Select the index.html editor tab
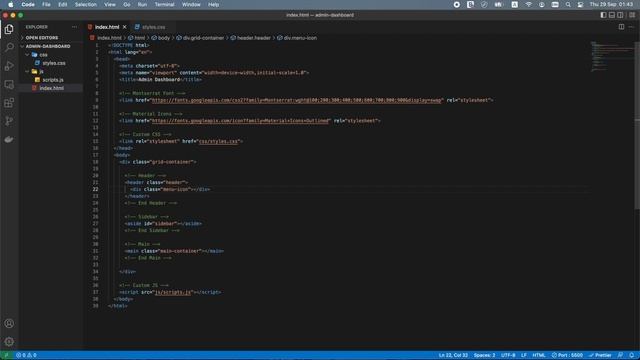The image size is (640, 360). coord(107,27)
